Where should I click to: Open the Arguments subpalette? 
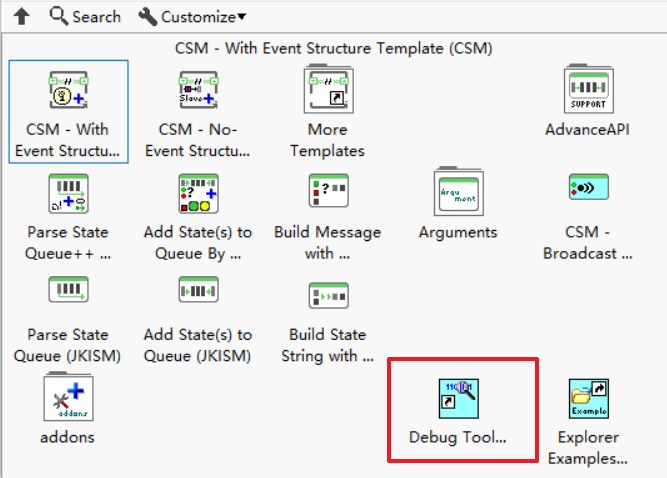[459, 191]
